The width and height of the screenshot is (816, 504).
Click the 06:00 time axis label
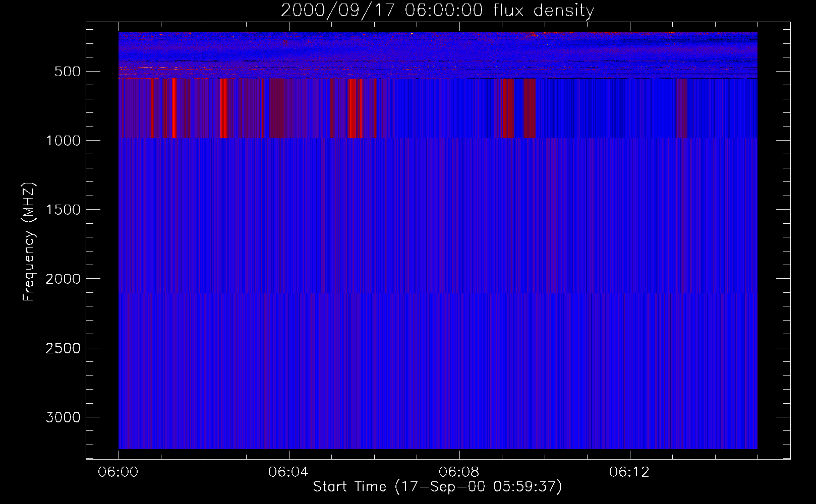pos(118,472)
